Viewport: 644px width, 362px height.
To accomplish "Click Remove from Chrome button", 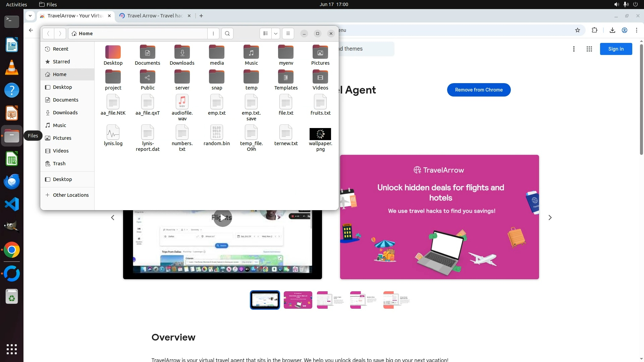I will [x=479, y=90].
